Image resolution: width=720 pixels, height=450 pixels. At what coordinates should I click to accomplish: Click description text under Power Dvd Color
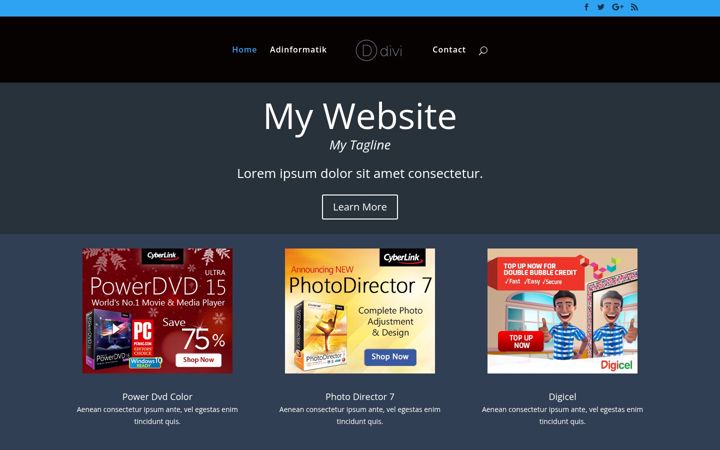click(x=158, y=415)
